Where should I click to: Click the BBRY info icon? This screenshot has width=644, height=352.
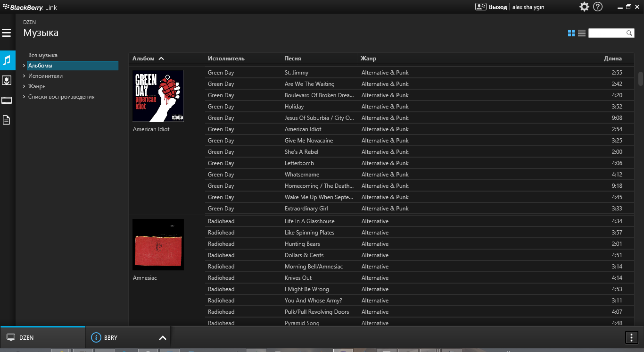96,337
